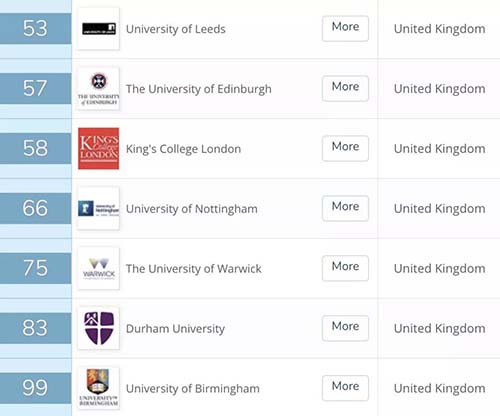Click the Warwick logo thumbnail
The height and width of the screenshot is (416, 500).
[x=98, y=268]
